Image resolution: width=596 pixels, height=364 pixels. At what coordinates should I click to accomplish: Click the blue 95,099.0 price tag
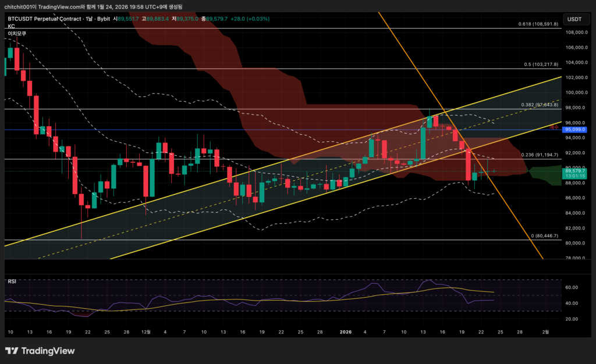[574, 130]
